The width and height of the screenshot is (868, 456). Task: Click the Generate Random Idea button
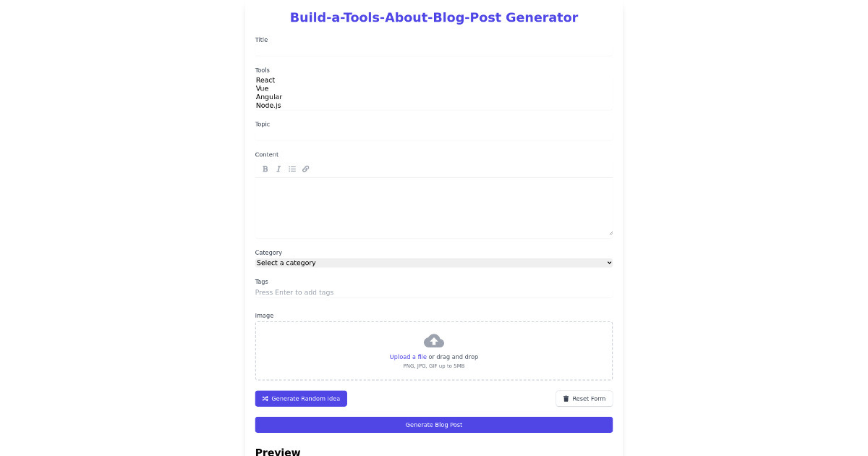coord(301,398)
